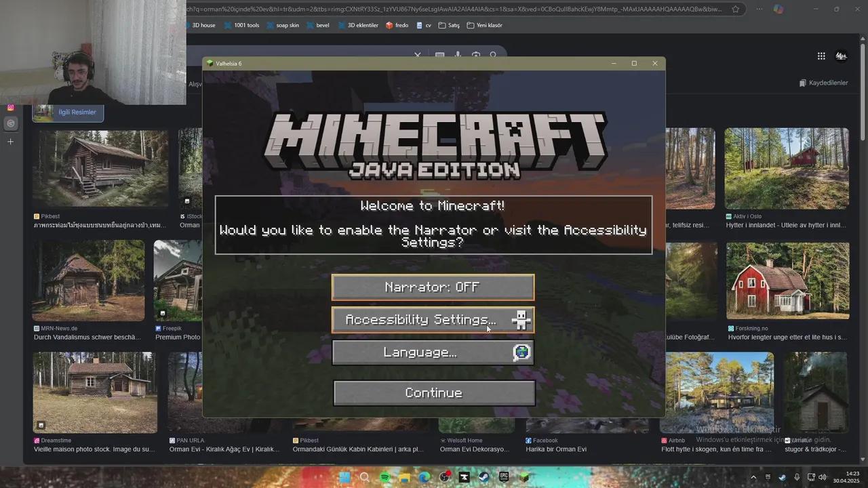This screenshot has width=868, height=488.
Task: Open Accessibility Settings in Minecraft
Action: (x=433, y=320)
